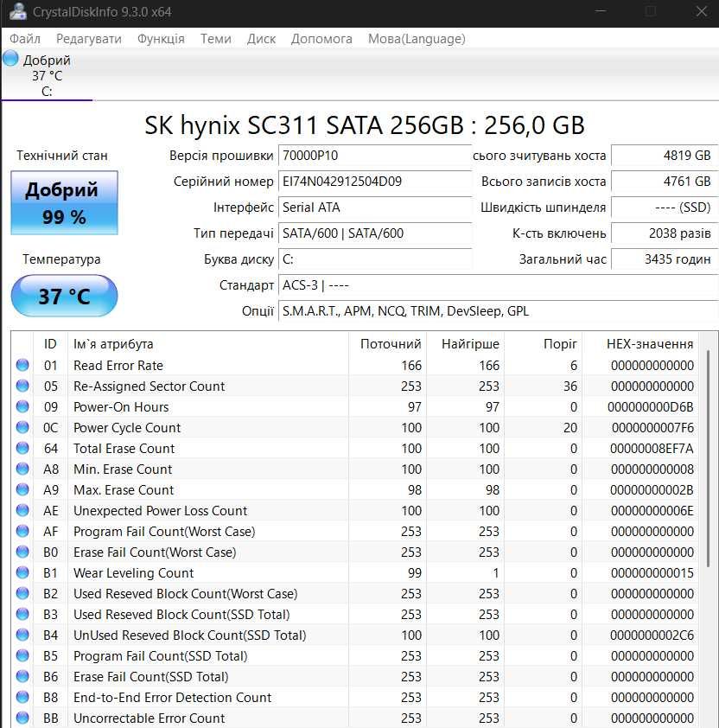The image size is (719, 728).
Task: Click the blue status orb next to drive C:
Action: 10,59
